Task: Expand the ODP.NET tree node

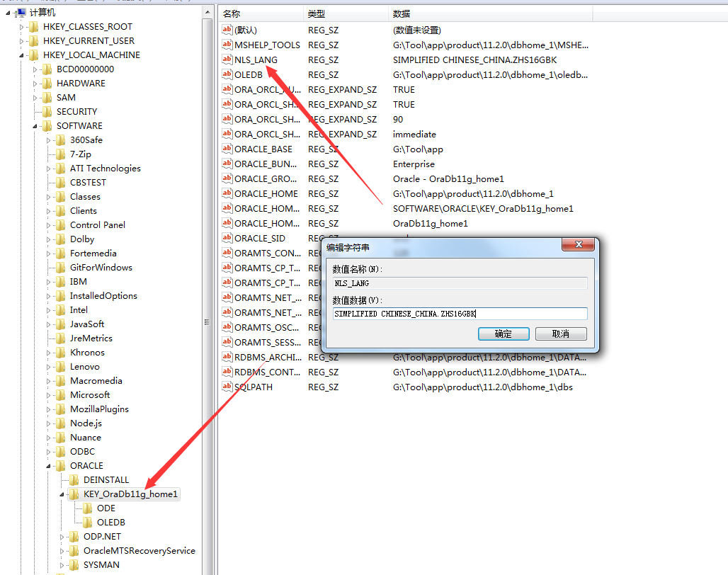Action: [x=61, y=536]
